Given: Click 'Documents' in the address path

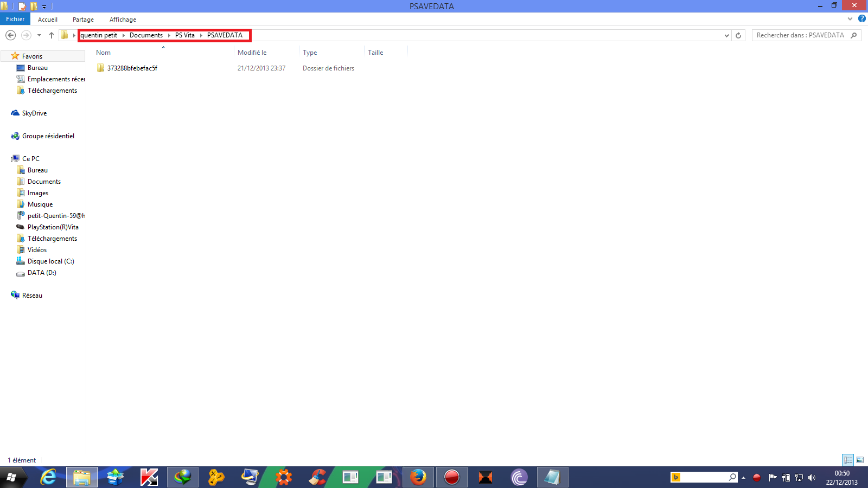Looking at the screenshot, I should (x=146, y=35).
